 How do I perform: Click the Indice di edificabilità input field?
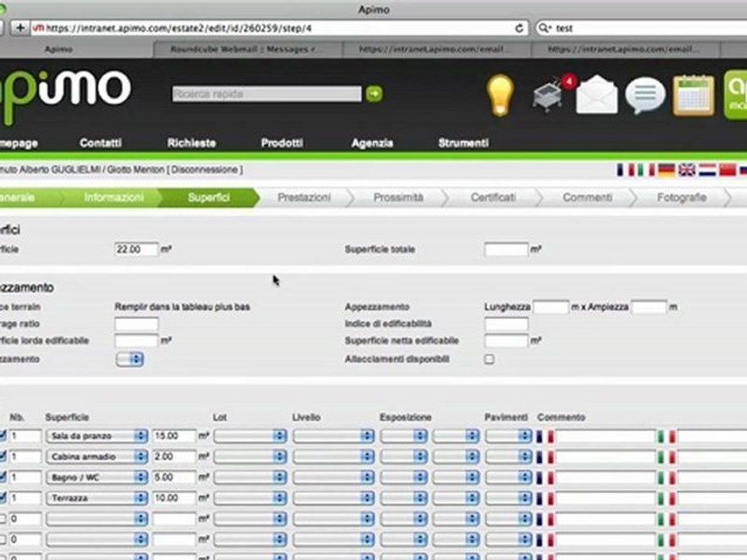pyautogui.click(x=506, y=324)
